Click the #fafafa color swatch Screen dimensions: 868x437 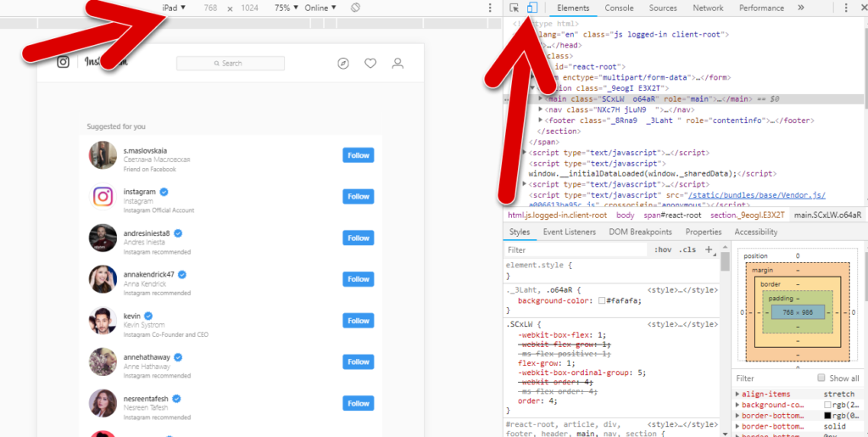point(602,300)
